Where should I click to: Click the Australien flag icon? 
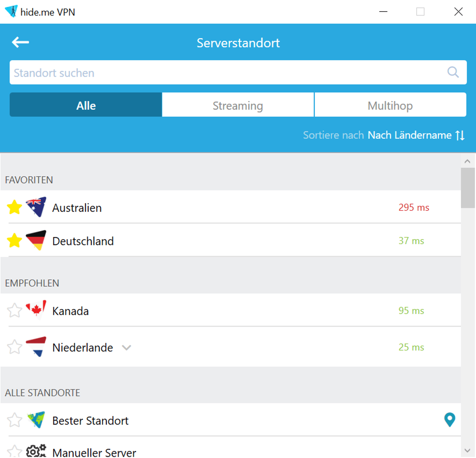[35, 207]
